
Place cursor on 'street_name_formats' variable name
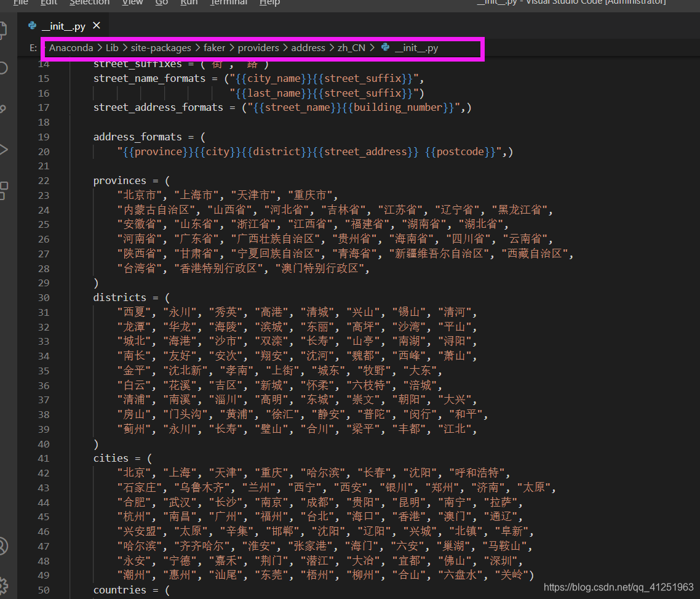(x=149, y=79)
